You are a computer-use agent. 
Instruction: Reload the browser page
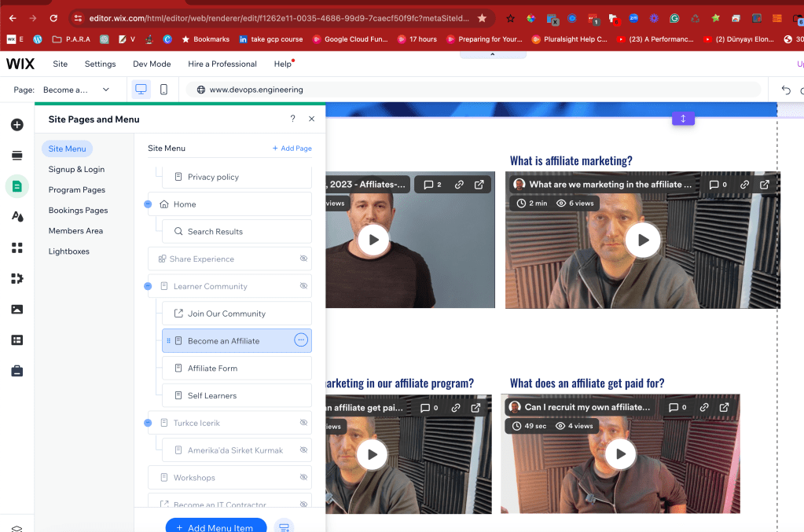click(53, 18)
